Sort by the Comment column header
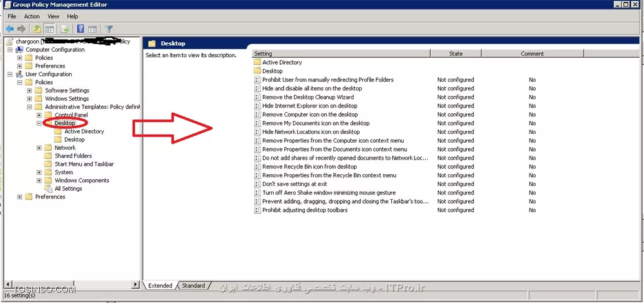Viewport: 644px width, 303px height. point(532,53)
